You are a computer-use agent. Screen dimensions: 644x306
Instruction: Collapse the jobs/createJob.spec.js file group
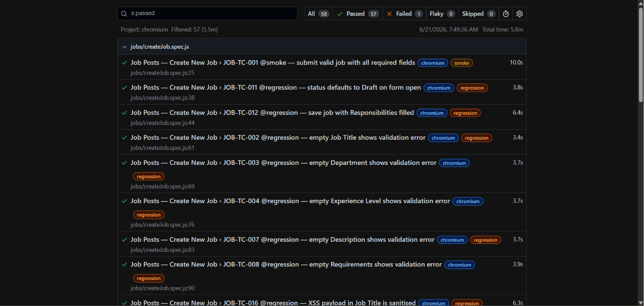[322, 47]
